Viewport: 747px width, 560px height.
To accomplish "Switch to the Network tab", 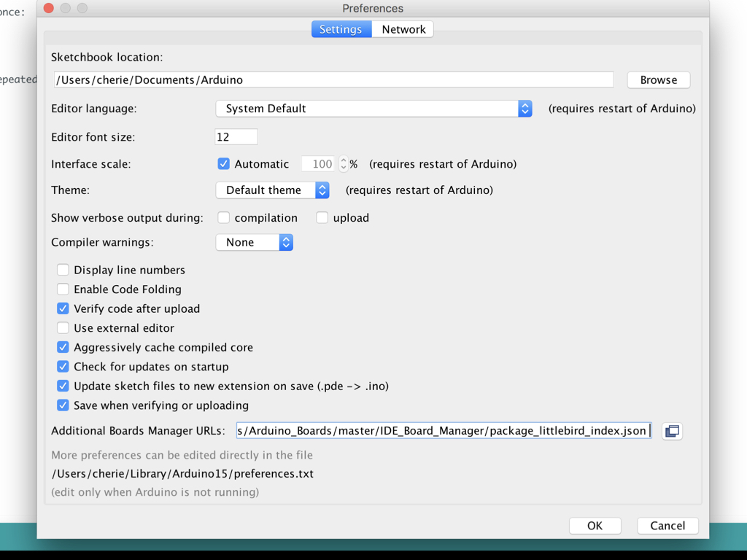I will [x=403, y=29].
